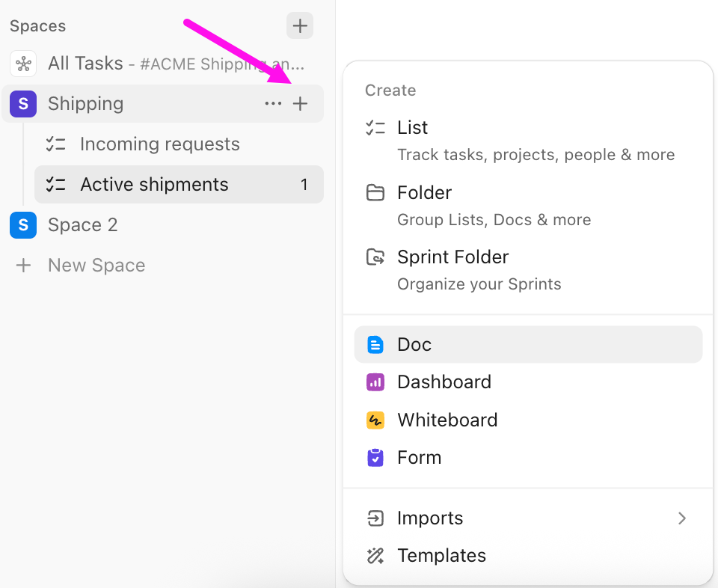The height and width of the screenshot is (588, 718).
Task: Create a new Doc
Action: point(414,344)
